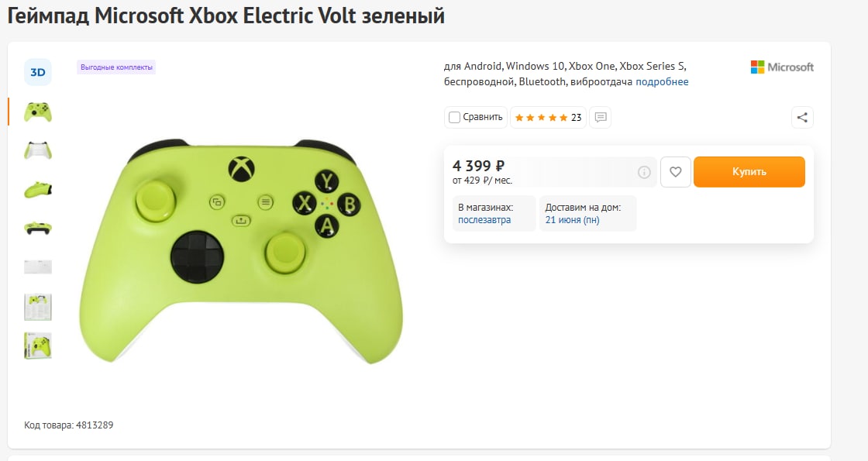
Task: Select the side-view gamepad thumbnail
Action: coord(38,189)
